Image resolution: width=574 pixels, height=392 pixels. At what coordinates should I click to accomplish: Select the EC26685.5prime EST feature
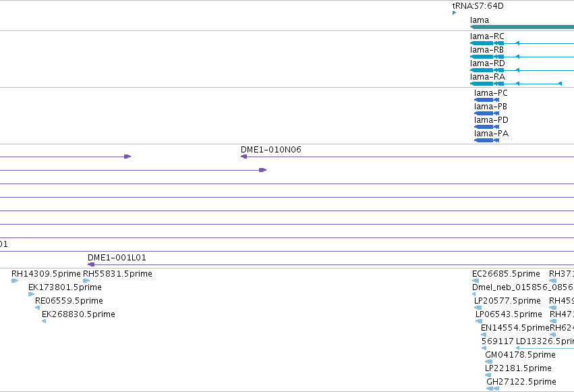[476, 281]
